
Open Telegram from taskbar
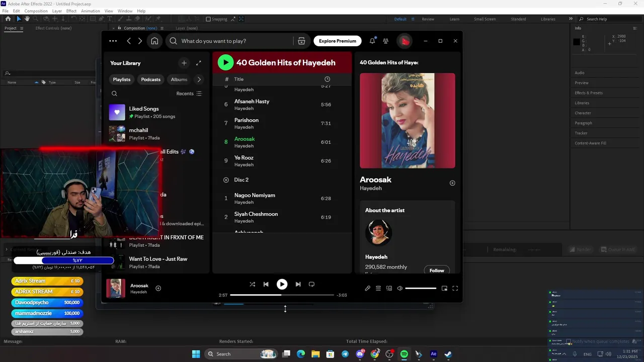pyautogui.click(x=345, y=354)
